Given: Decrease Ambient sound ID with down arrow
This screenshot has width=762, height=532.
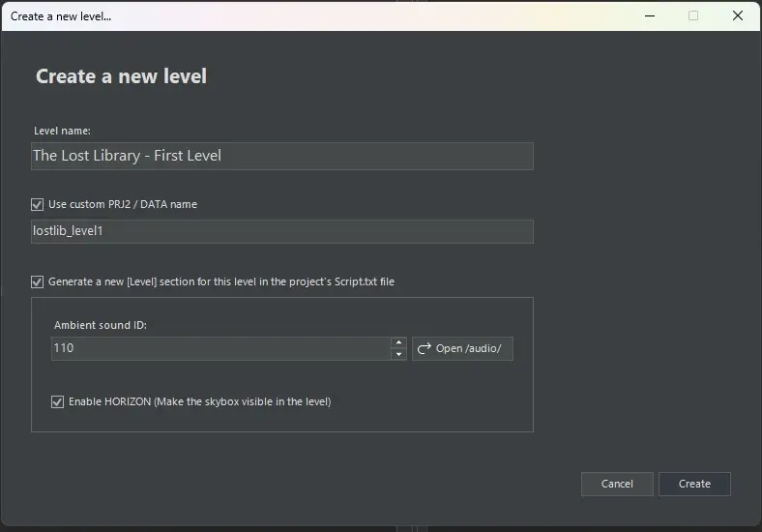Looking at the screenshot, I should point(398,355).
